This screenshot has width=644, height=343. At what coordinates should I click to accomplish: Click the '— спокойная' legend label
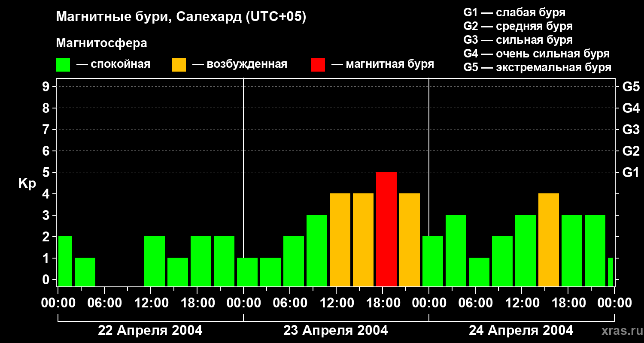point(113,65)
